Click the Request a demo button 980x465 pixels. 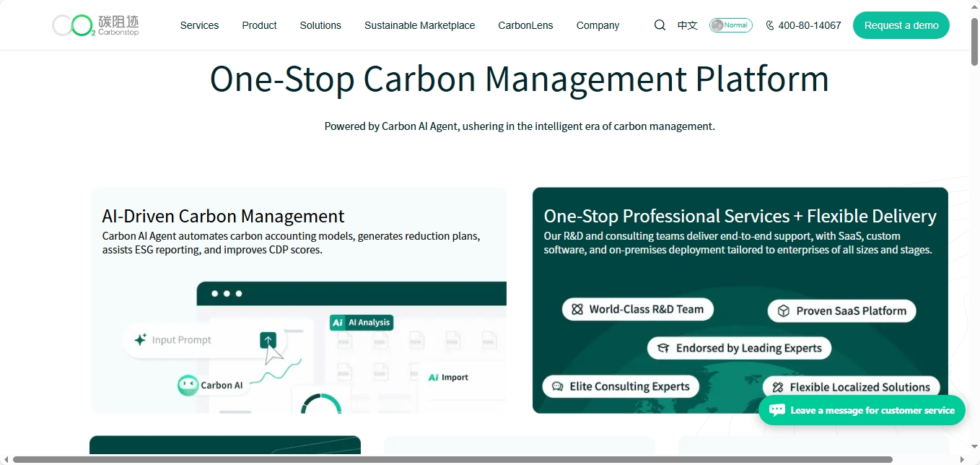[901, 25]
